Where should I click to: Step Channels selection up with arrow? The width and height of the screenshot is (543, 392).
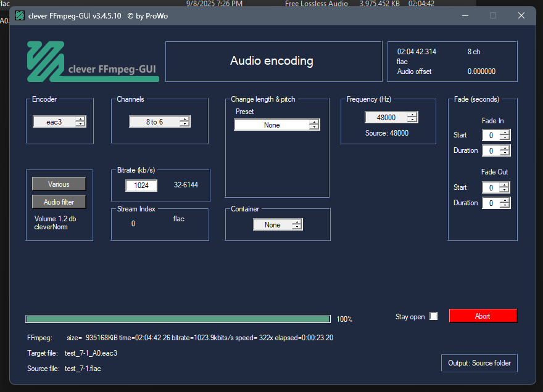click(x=184, y=119)
